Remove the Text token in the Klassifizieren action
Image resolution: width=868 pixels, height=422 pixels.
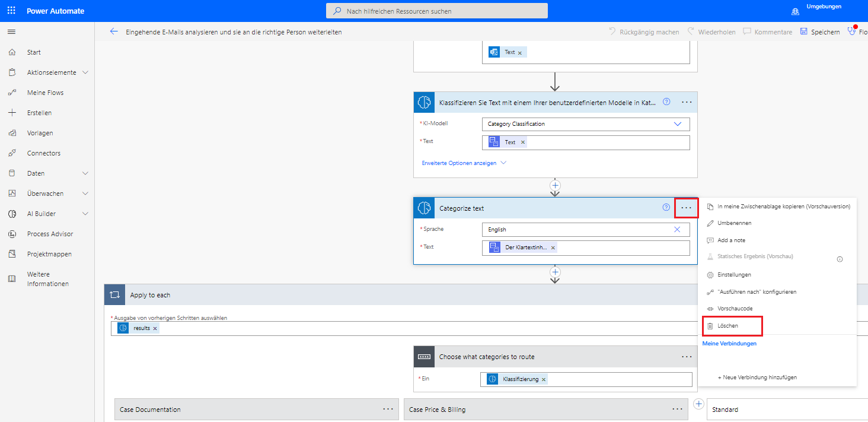(522, 142)
